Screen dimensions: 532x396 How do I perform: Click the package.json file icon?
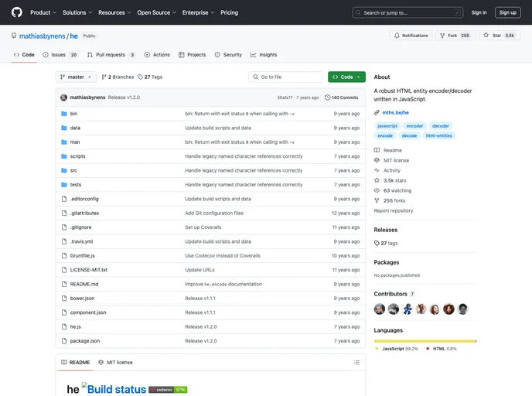pos(64,340)
